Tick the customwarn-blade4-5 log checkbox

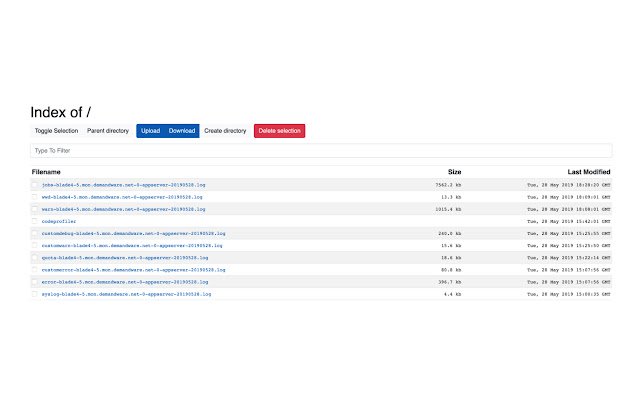pyautogui.click(x=35, y=246)
